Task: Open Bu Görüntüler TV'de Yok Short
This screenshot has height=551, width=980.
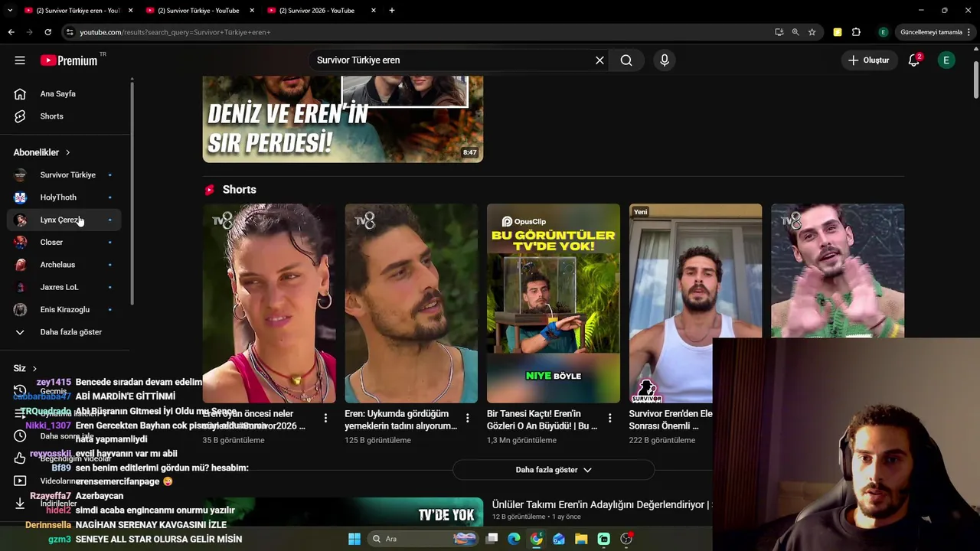Action: 554,303
